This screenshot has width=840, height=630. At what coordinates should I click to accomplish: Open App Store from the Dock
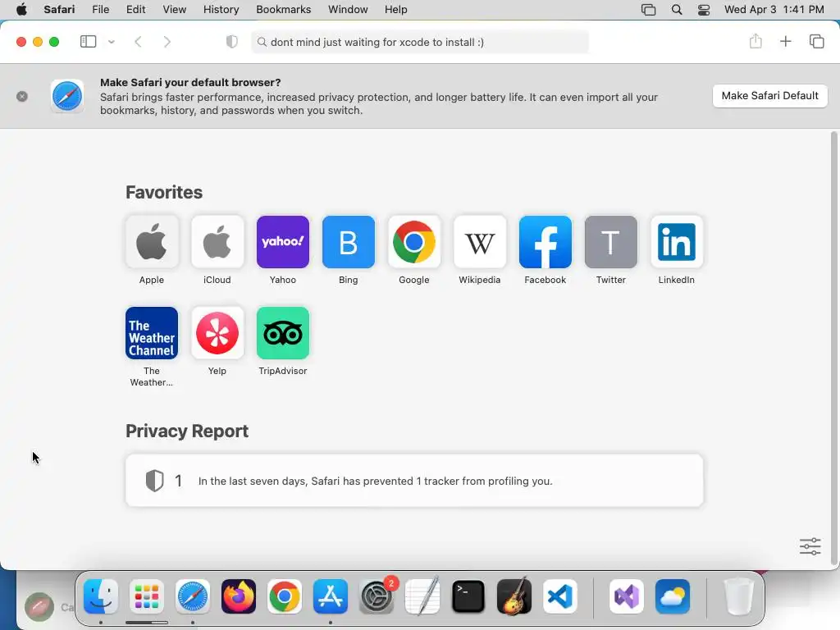331,596
